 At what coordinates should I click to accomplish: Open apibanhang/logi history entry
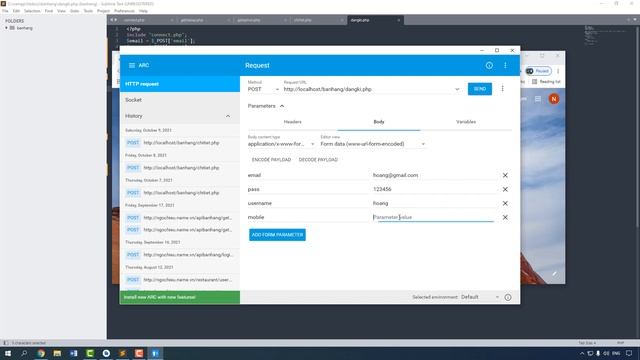pos(180,255)
